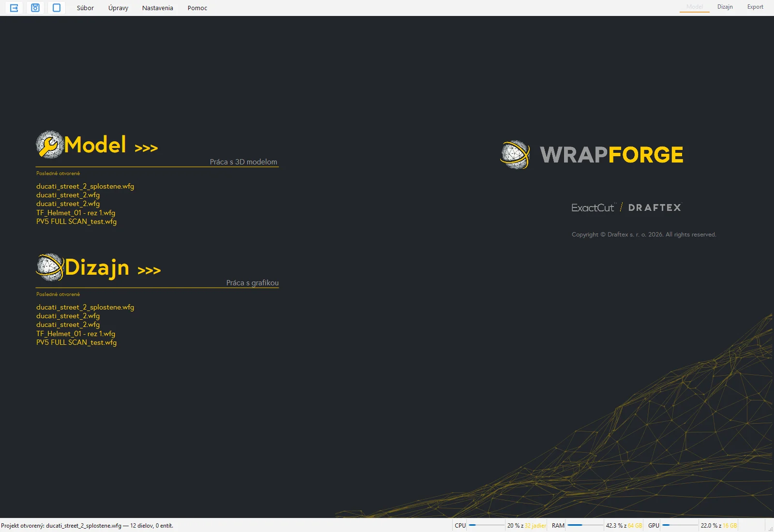Click the Wrapforge globe logo
The image size is (774, 532).
[x=515, y=155]
